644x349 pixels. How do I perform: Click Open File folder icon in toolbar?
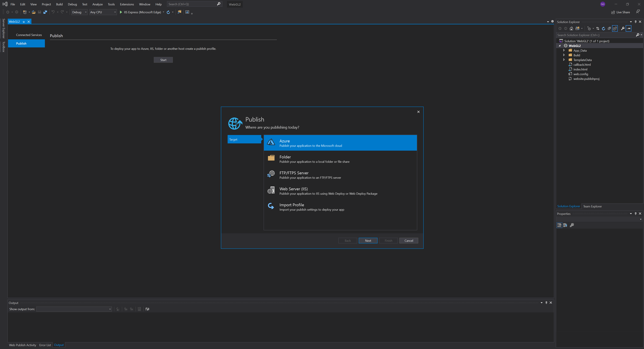(x=33, y=12)
